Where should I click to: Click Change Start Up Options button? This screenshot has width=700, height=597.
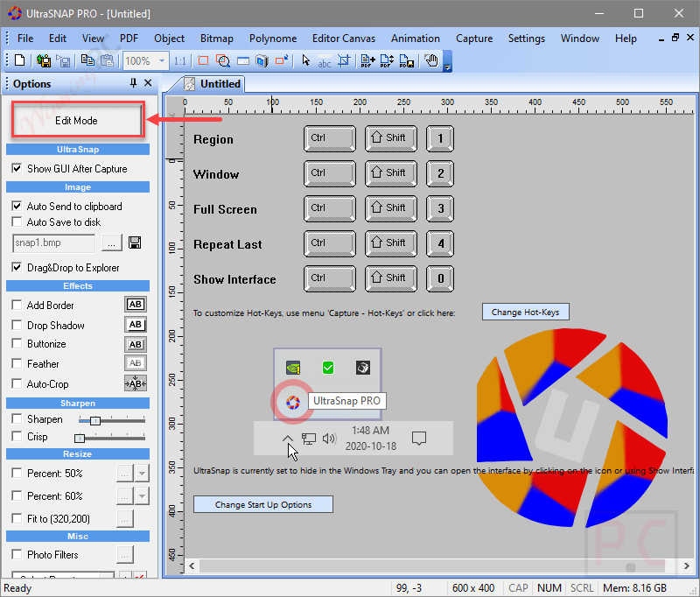(x=263, y=504)
